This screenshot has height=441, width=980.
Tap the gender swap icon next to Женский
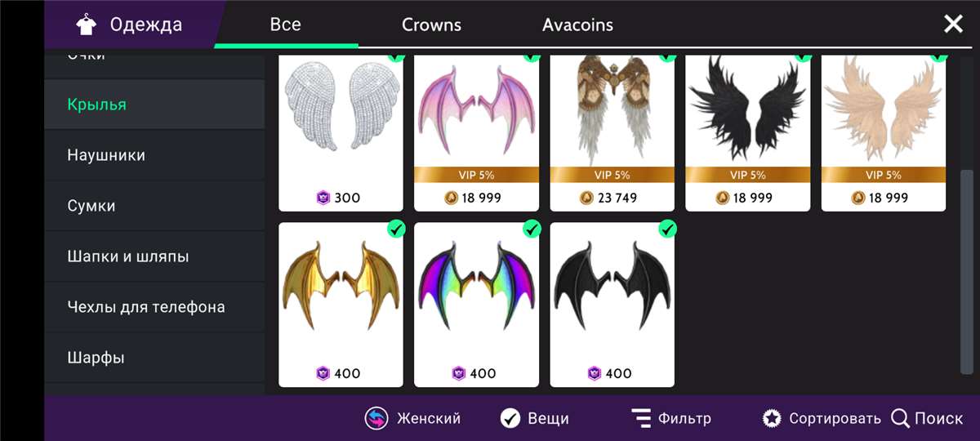click(x=376, y=419)
